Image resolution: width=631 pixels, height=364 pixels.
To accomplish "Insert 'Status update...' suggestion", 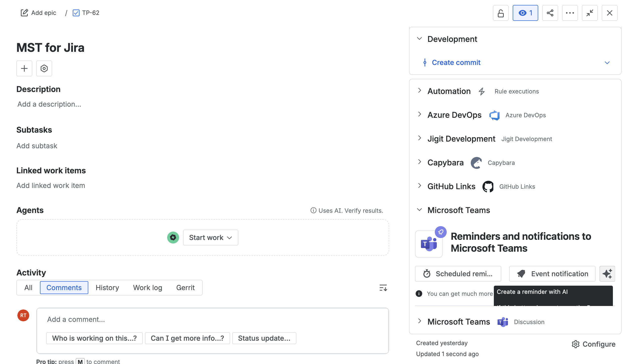I will tap(264, 338).
